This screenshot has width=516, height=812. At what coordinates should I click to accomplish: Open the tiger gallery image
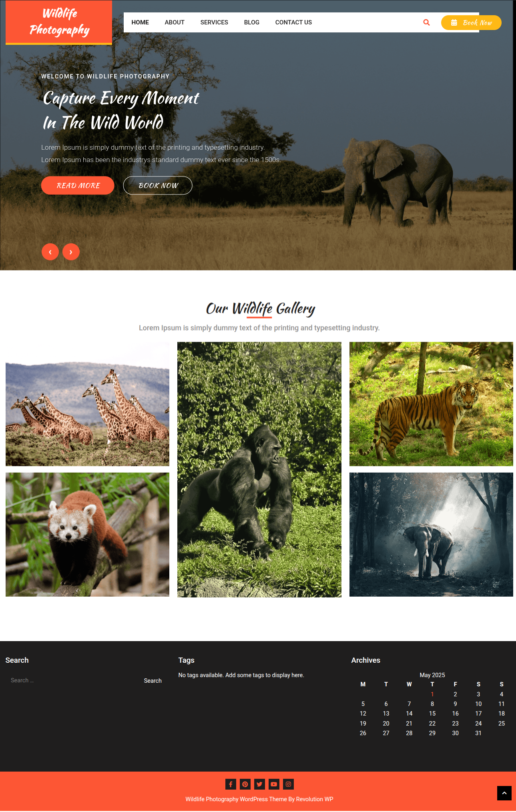coord(431,404)
